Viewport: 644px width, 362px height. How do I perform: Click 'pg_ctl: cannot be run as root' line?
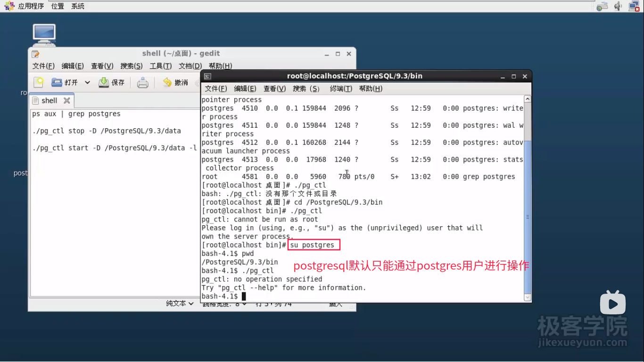pos(260,220)
